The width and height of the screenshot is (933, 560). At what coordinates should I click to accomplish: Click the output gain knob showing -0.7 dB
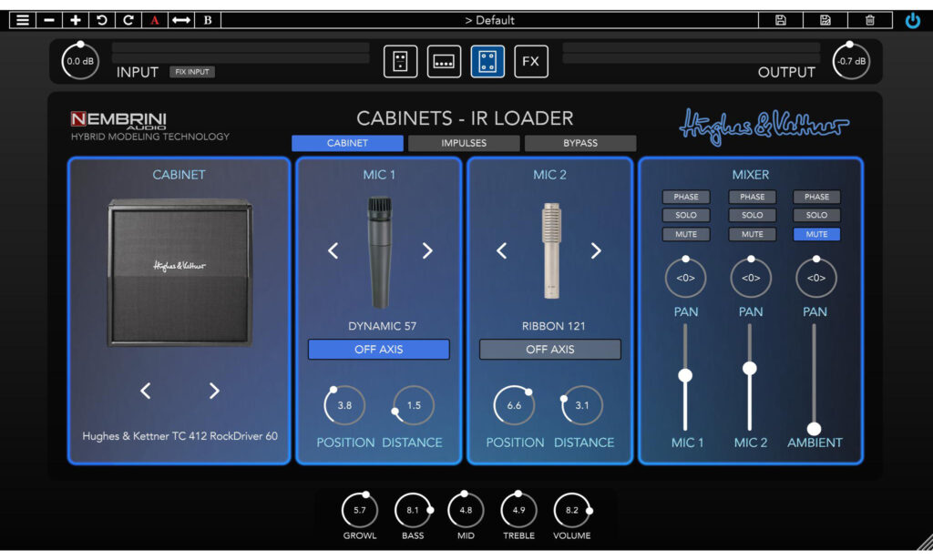click(851, 61)
